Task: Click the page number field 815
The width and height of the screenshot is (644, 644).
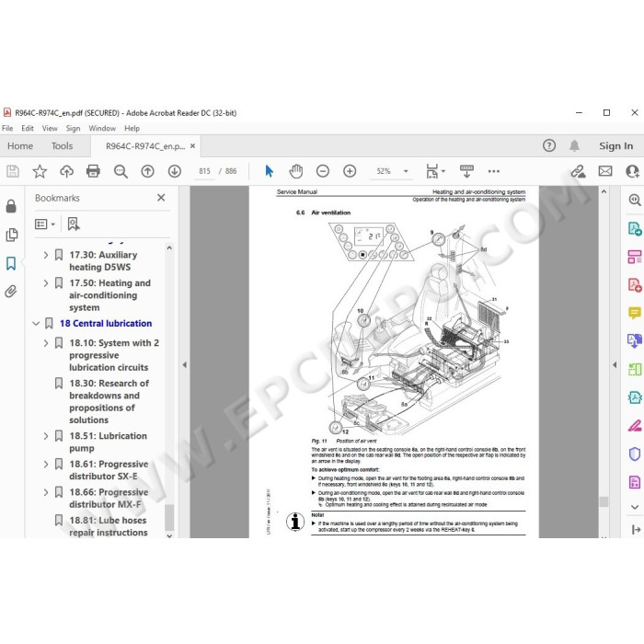Action: [204, 171]
